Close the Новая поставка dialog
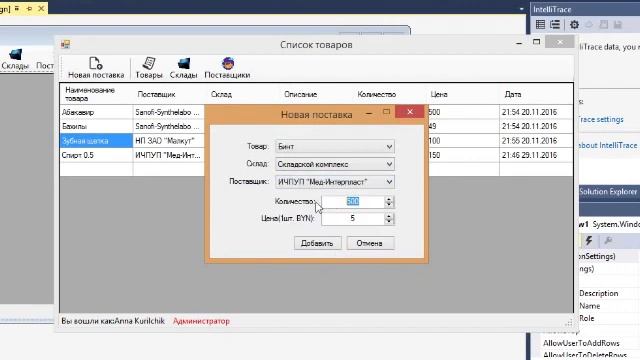Image resolution: width=640 pixels, height=360 pixels. click(409, 112)
